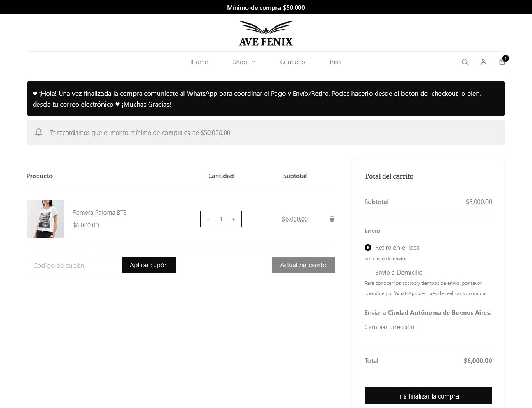Select Retiro en el local shipping option
Screen dimensions: 532x408
coord(368,248)
